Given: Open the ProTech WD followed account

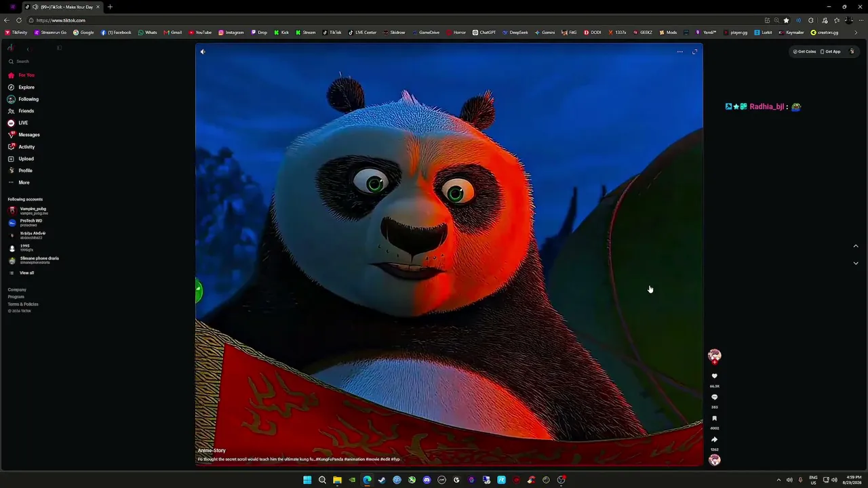Looking at the screenshot, I should [26, 222].
